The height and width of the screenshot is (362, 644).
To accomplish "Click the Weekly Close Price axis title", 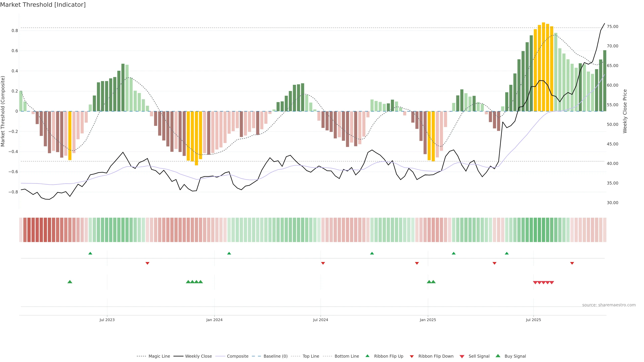I will (625, 111).
